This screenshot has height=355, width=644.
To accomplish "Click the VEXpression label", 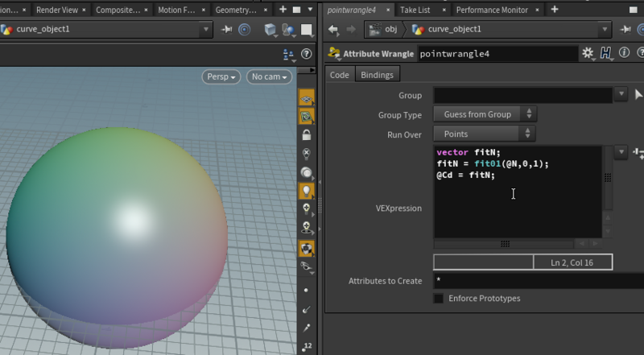I will (x=398, y=208).
